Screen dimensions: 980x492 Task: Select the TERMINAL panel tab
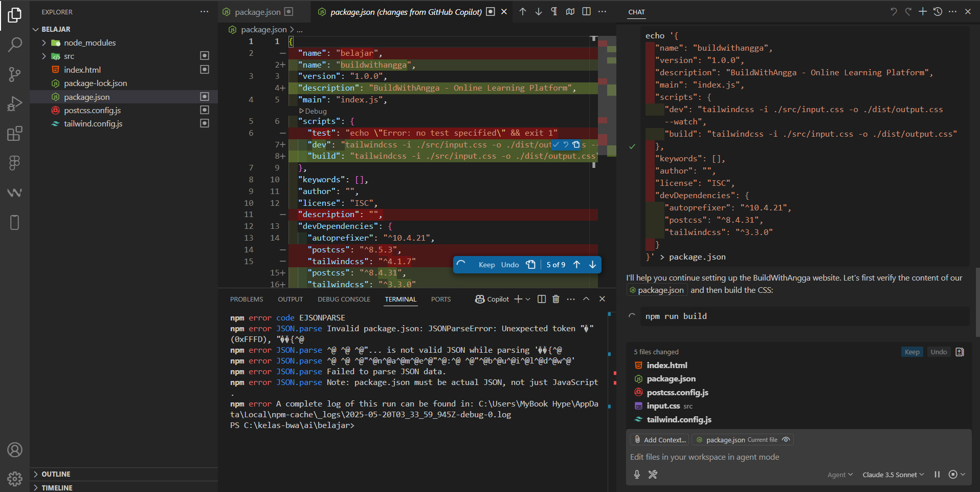(x=400, y=300)
